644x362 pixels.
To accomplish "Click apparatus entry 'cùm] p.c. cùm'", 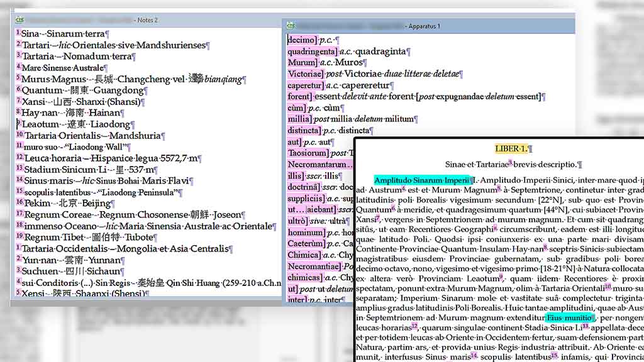I will tap(315, 108).
